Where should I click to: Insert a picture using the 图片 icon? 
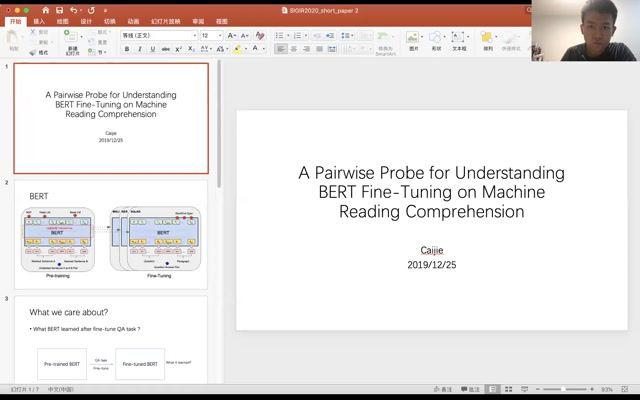point(413,38)
